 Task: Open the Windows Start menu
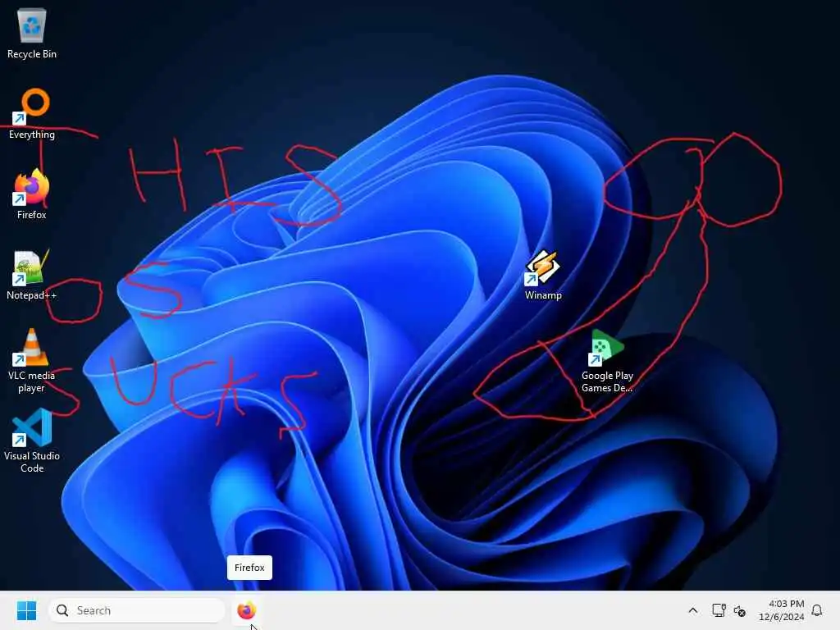click(x=26, y=610)
